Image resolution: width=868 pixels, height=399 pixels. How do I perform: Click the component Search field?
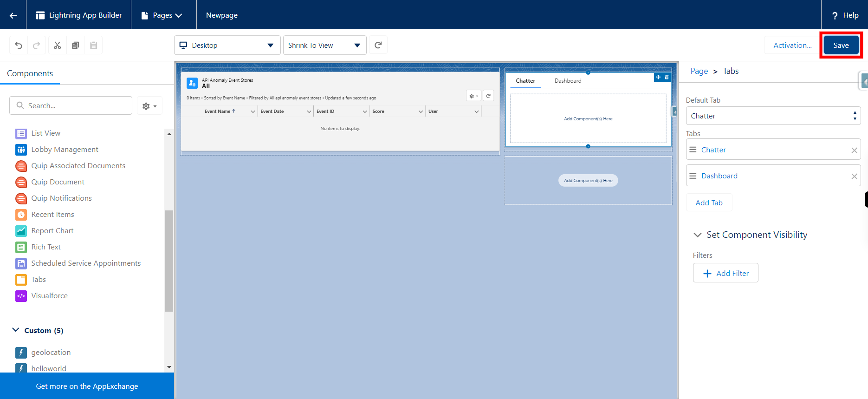(x=71, y=105)
